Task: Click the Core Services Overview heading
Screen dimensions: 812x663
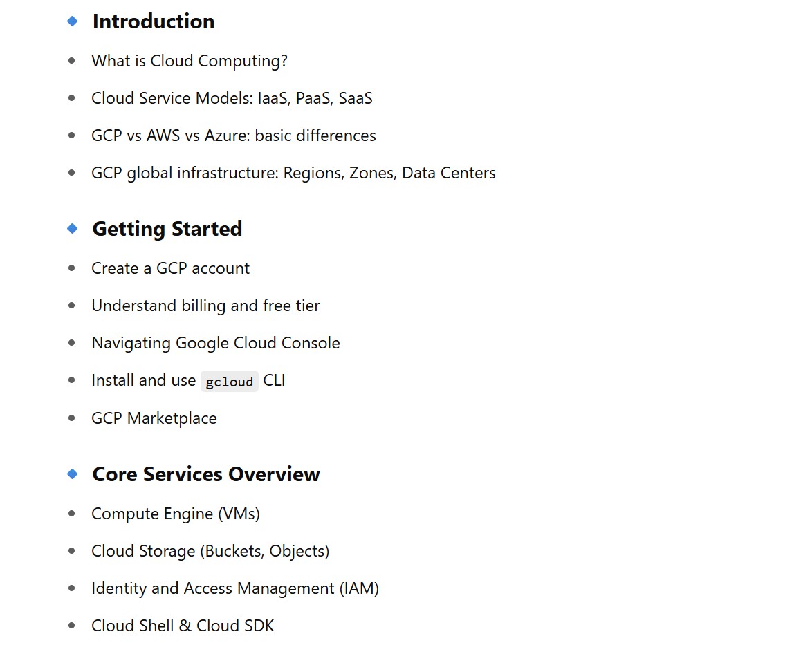Action: [205, 474]
